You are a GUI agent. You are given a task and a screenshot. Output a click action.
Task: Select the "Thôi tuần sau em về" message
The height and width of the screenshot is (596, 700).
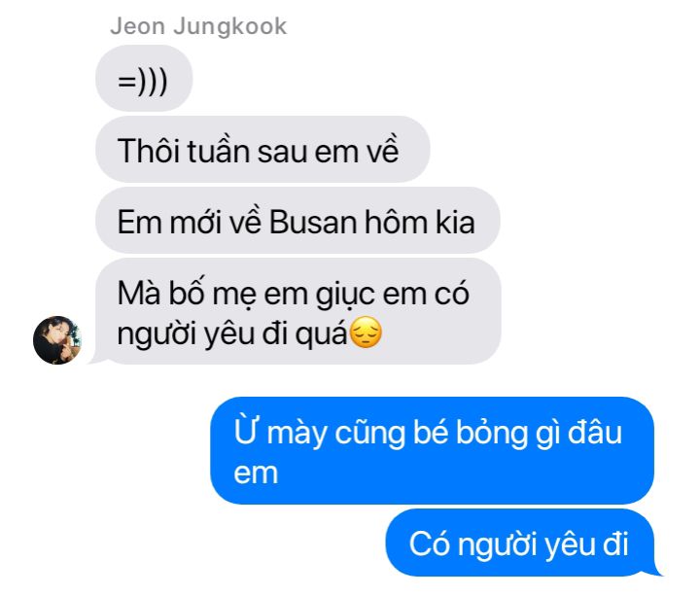point(262,149)
